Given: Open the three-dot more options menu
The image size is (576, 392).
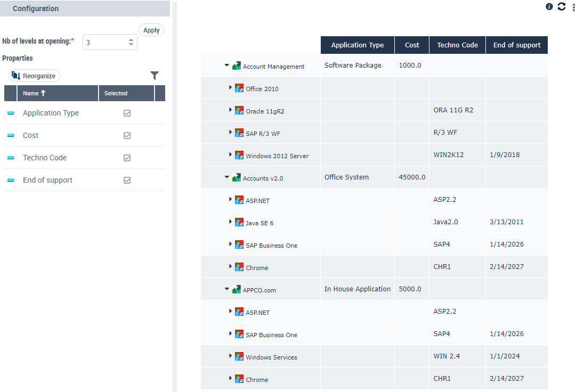Looking at the screenshot, I should click(573, 7).
